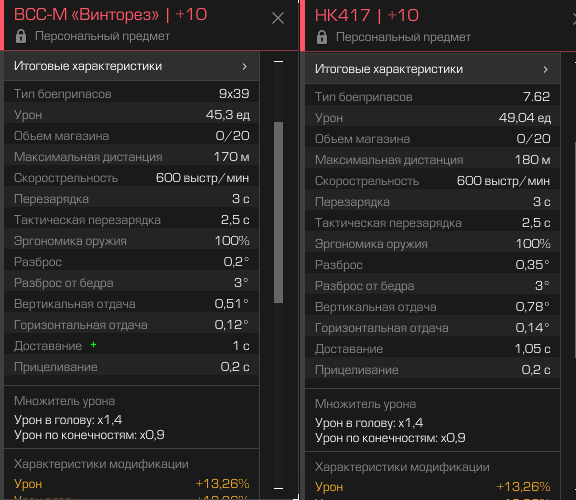The height and width of the screenshot is (500, 576).
Task: Click Объем магазина row in Винторез panel
Action: tap(132, 136)
